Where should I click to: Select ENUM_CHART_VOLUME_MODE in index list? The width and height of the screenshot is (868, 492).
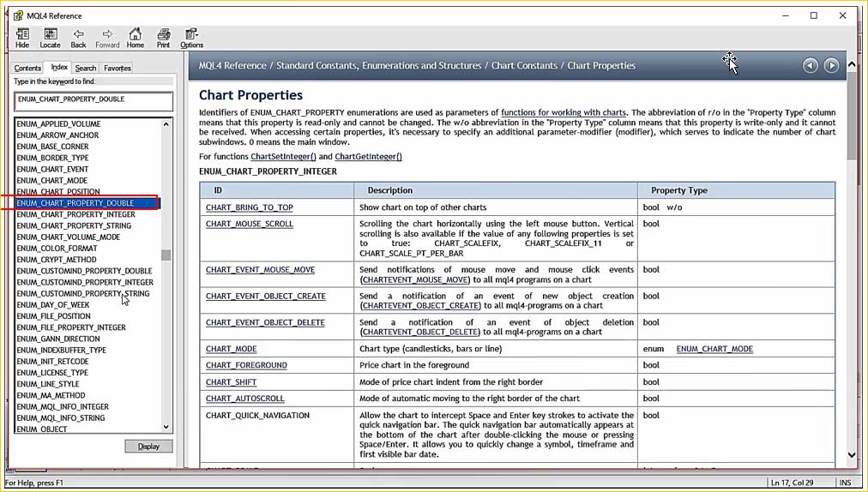(68, 237)
